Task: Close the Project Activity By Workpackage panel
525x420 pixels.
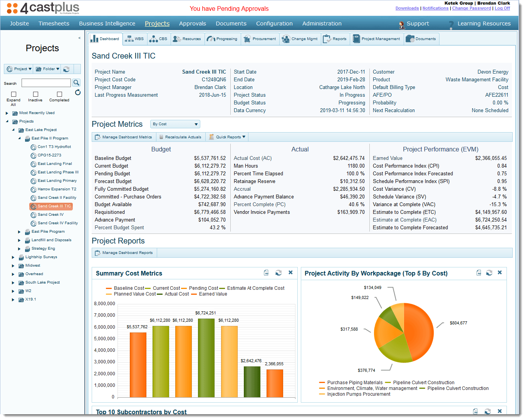Action: 500,272
